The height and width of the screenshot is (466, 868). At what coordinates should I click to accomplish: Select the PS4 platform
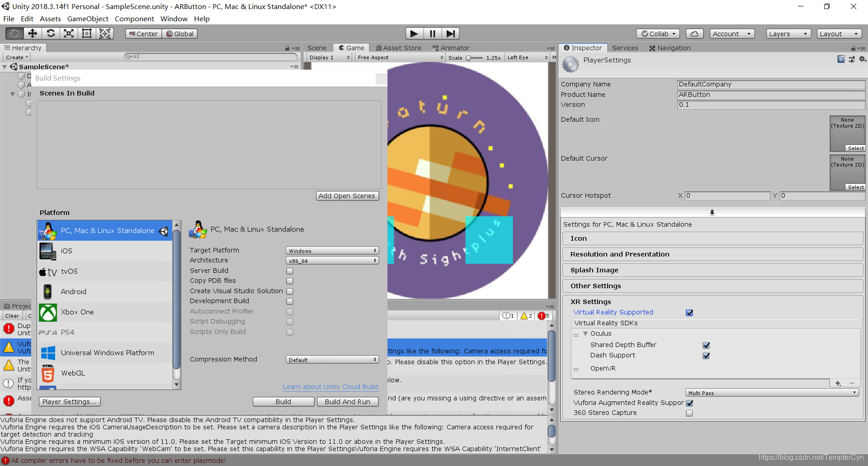pyautogui.click(x=105, y=333)
